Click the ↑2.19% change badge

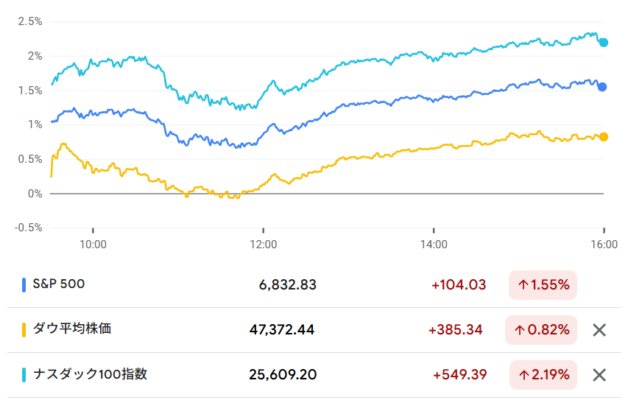click(x=543, y=375)
